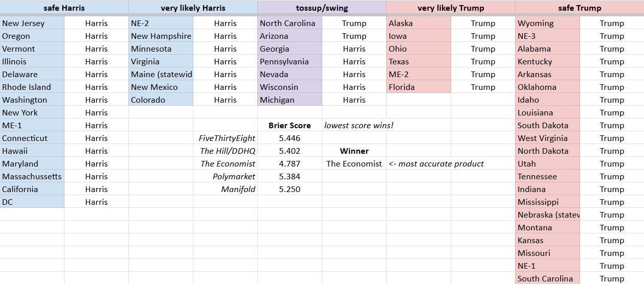Viewport: 644px width, 284px height.
Task: Click the Wyoming cell
Action: pos(548,23)
